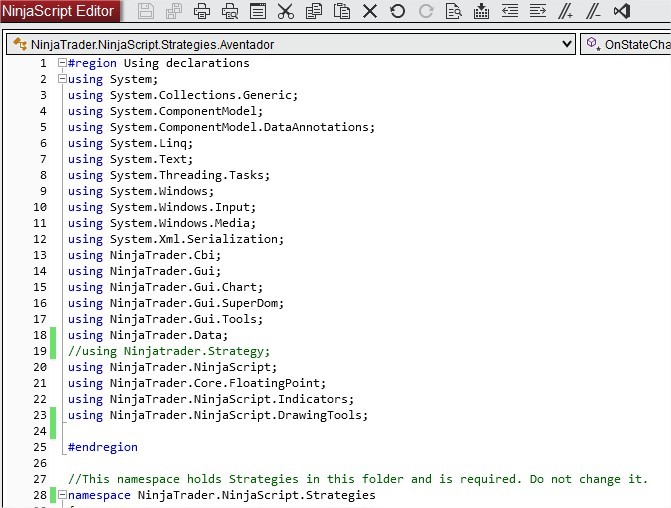Click the text 'NinjaTrader.Gui.Chart'
The image size is (671, 508).
pos(183,287)
